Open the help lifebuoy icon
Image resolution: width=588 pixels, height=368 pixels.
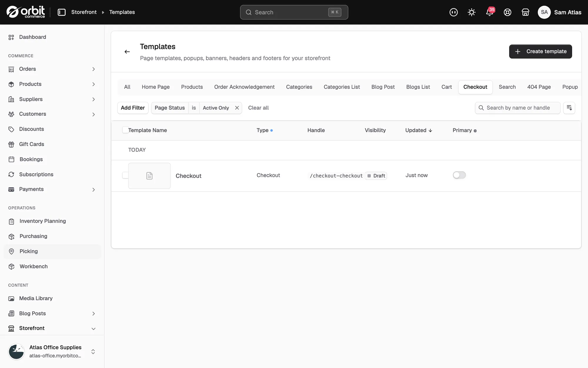[x=507, y=12]
